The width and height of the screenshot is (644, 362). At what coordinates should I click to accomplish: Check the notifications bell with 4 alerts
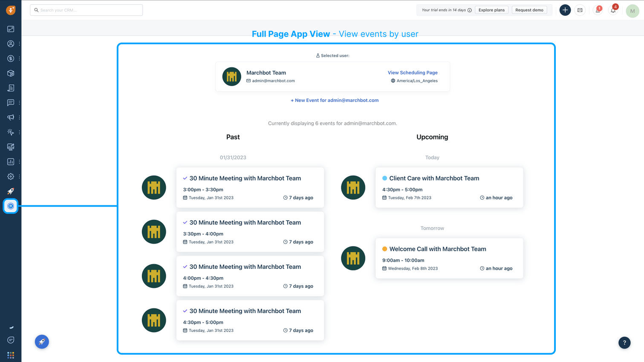pyautogui.click(x=613, y=10)
